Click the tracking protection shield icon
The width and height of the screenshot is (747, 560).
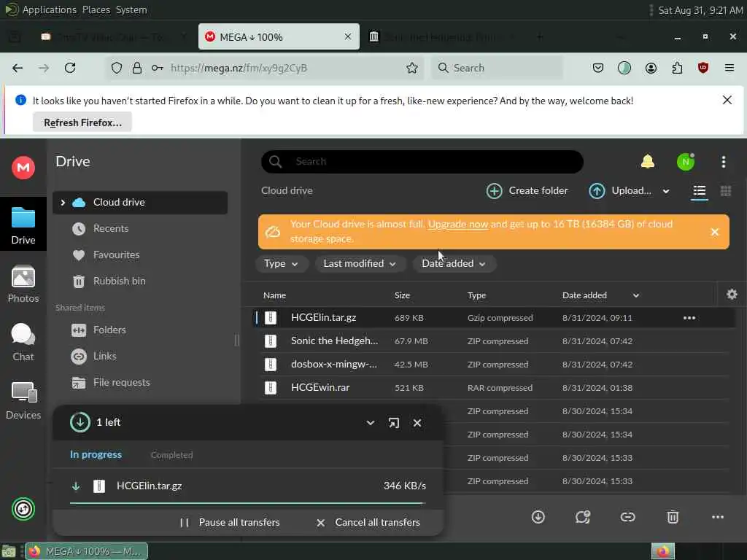[116, 68]
